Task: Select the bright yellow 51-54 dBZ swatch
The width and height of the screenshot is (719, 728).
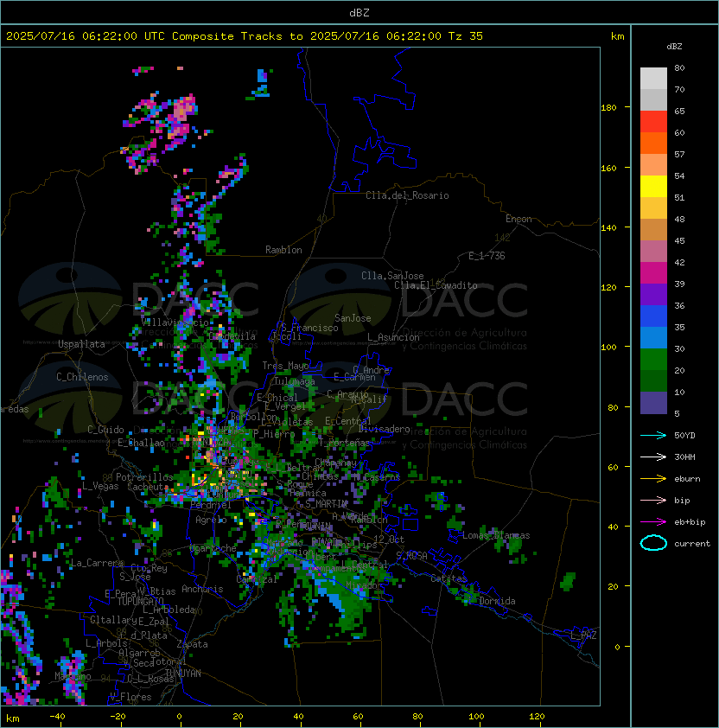Action: (x=653, y=186)
